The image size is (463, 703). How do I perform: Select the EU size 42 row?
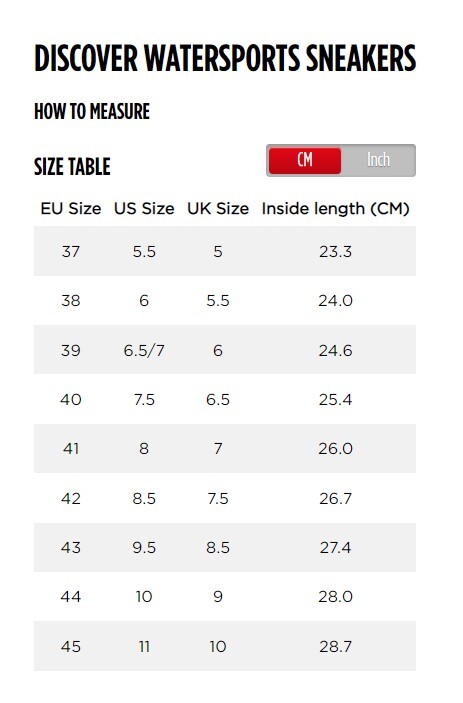(225, 498)
